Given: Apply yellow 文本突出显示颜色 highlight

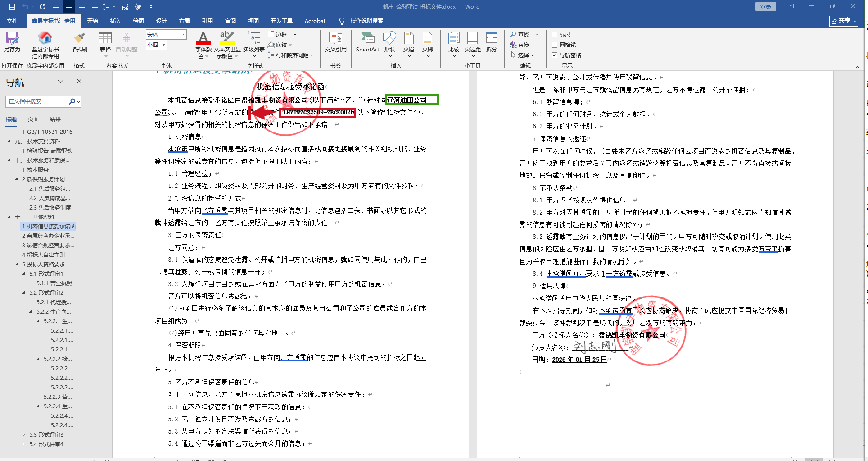Looking at the screenshot, I should coord(227,38).
